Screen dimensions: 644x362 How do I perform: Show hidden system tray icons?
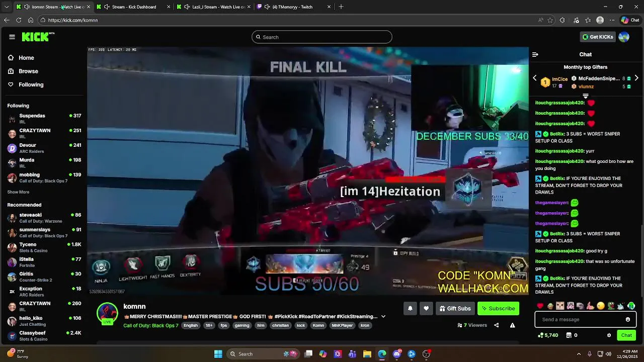[x=579, y=354]
